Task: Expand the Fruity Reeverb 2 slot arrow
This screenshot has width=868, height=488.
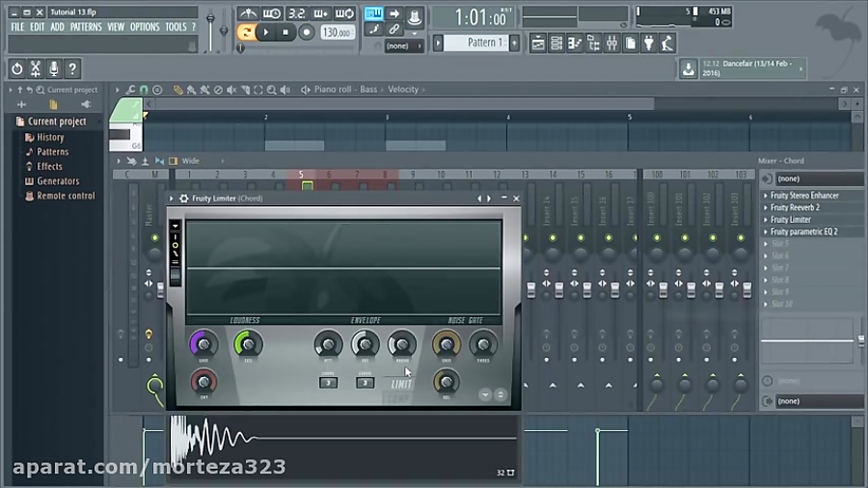Action: coord(766,207)
